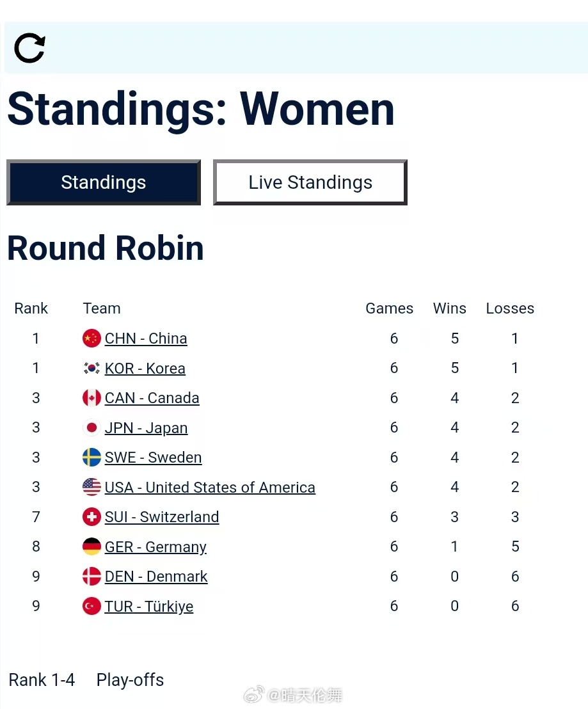Viewport: 588px width, 709px height.
Task: Click the Wins column header
Action: pos(449,308)
